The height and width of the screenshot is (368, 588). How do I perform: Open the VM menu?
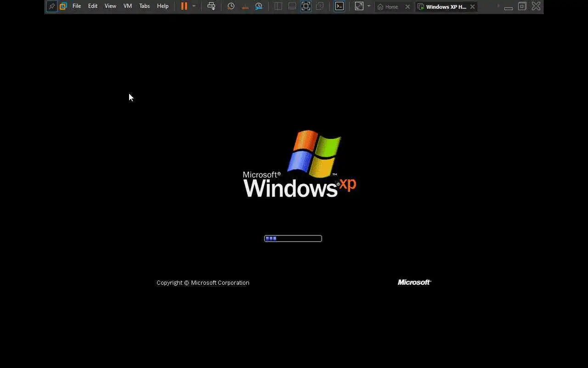(x=128, y=6)
